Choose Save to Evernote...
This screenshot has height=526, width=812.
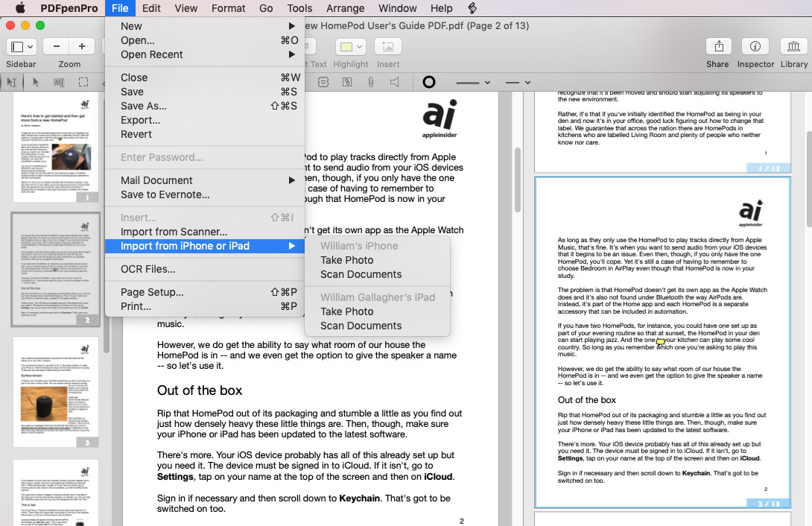[x=205, y=194]
